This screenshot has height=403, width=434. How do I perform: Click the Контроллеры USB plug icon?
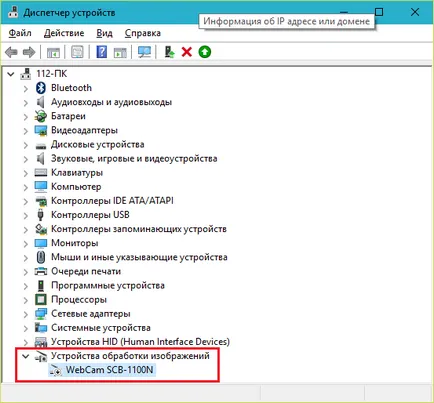coord(41,215)
